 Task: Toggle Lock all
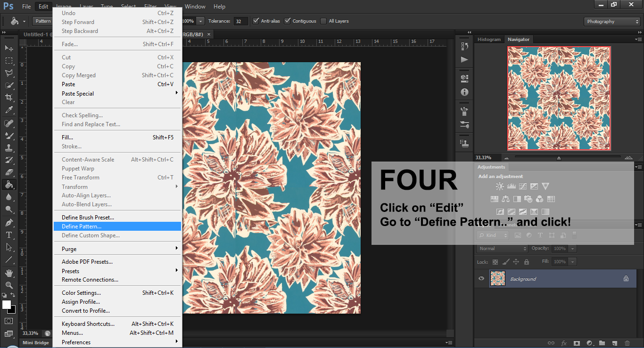click(527, 262)
